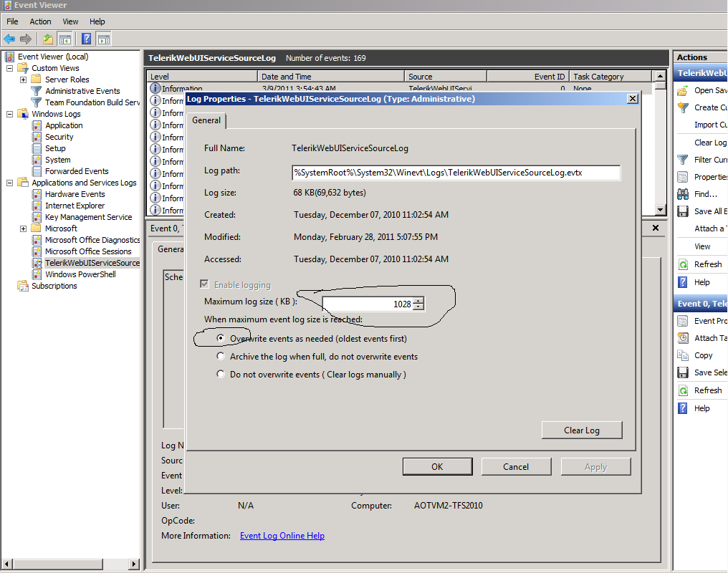
Task: Click the blue Help toolbar icon
Action: point(87,39)
